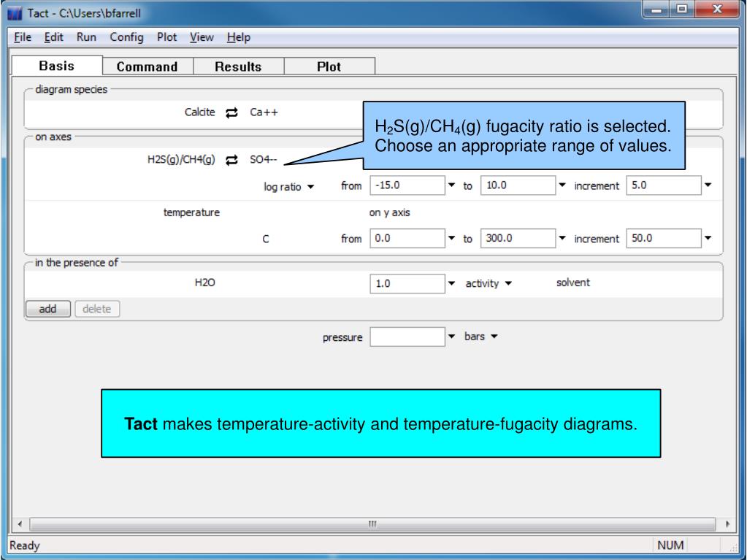Select the Calcite diagram species
Viewport: 747px width, 560px height.
click(199, 112)
